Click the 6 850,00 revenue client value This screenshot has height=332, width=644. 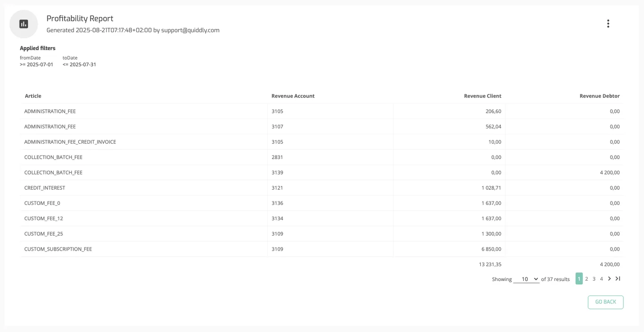(x=491, y=249)
